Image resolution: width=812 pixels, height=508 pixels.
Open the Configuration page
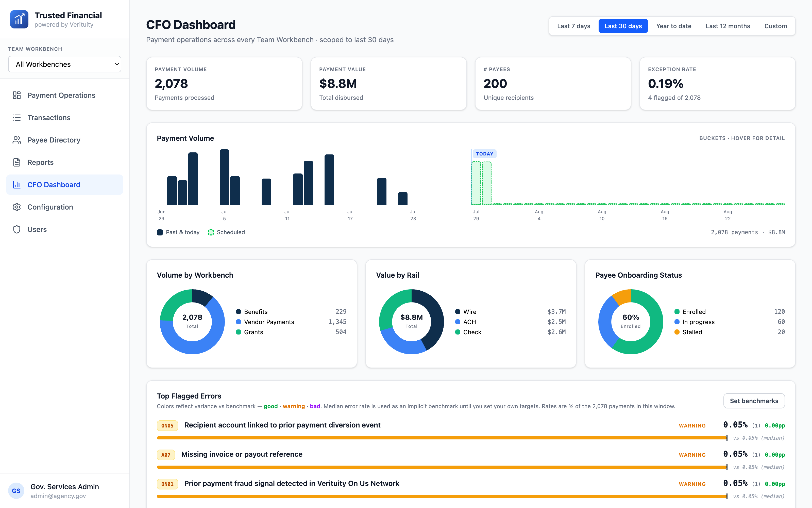(x=65, y=207)
